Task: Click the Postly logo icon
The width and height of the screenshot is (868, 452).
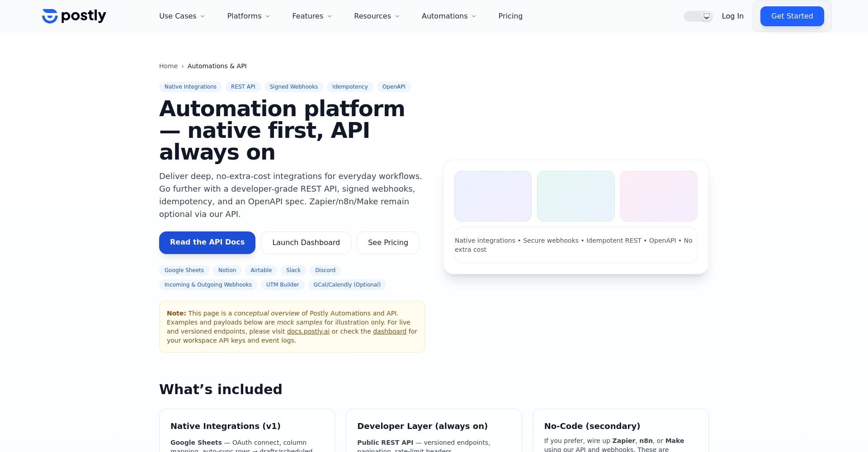Action: click(50, 16)
